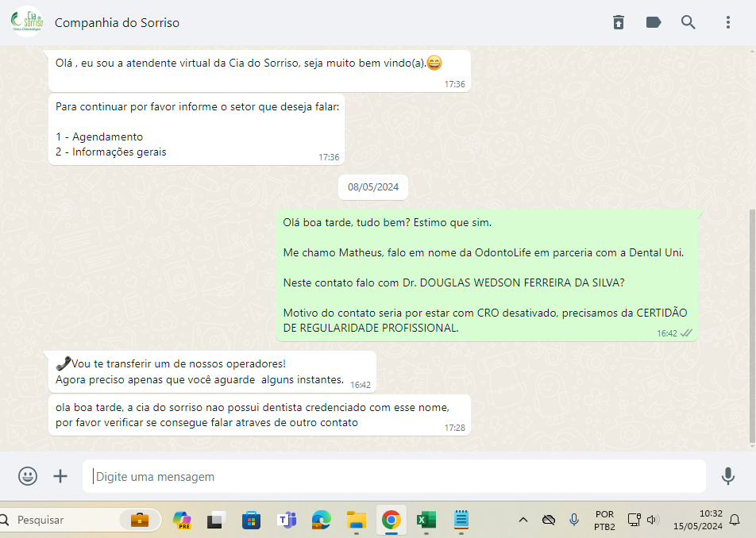This screenshot has width=756, height=538.
Task: Open the Copilot PRE taskbar icon
Action: tap(182, 520)
